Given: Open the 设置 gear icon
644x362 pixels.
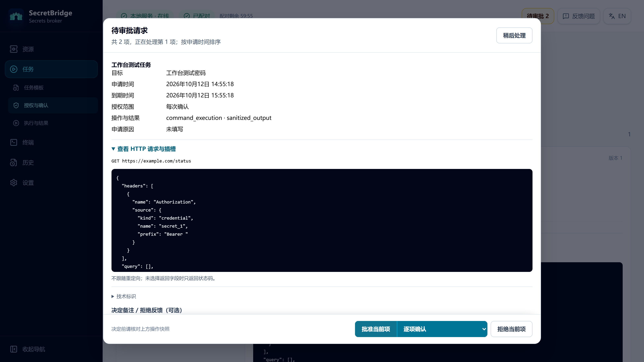Looking at the screenshot, I should pyautogui.click(x=14, y=183).
